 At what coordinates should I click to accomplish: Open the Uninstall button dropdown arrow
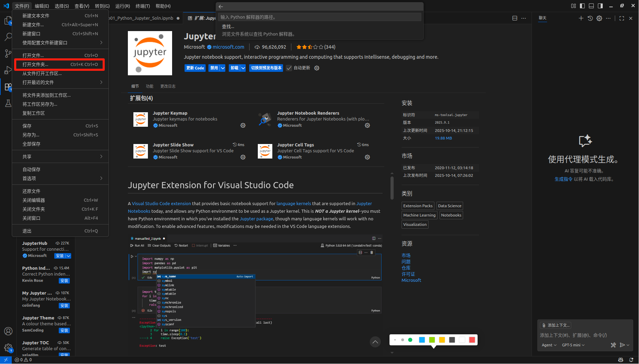point(243,68)
